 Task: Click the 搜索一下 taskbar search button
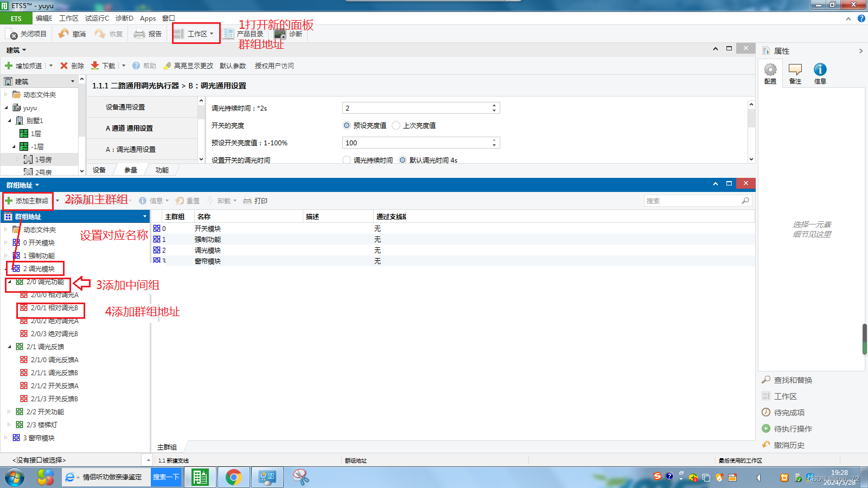165,477
